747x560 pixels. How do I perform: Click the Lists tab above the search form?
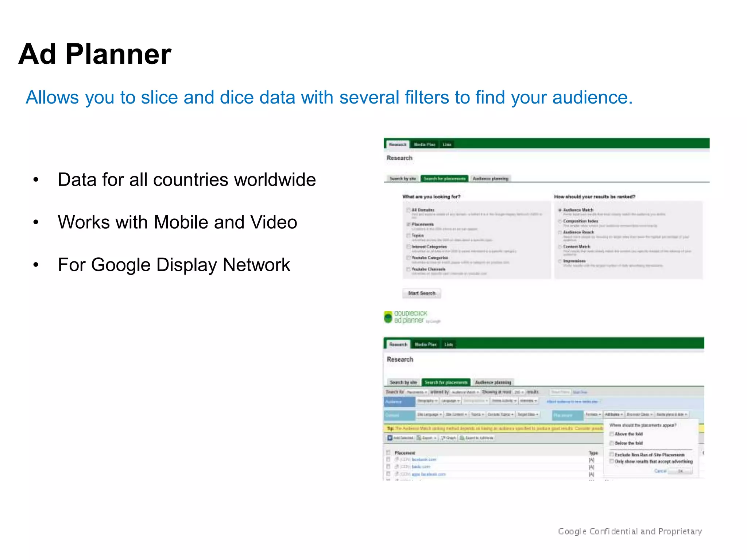tap(447, 144)
